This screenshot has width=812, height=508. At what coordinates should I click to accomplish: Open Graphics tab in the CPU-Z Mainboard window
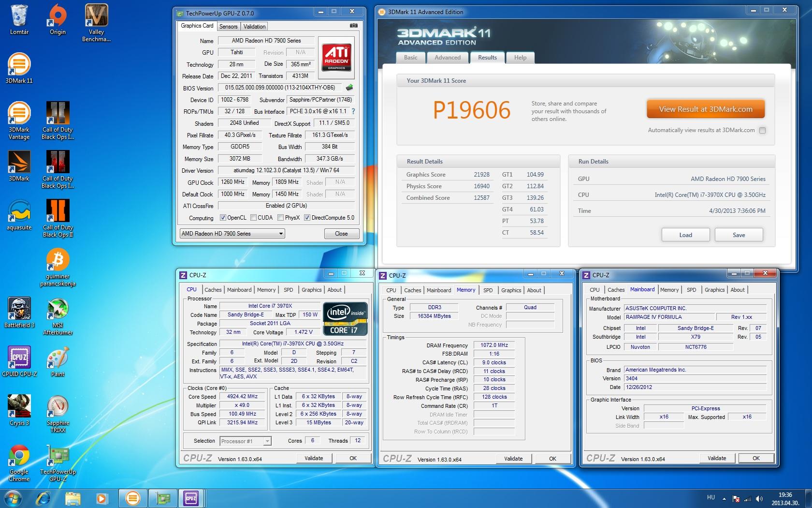714,290
